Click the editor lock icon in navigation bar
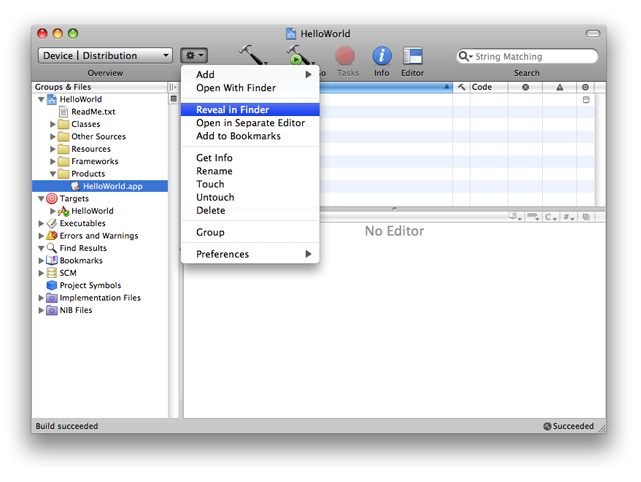Viewport: 641px width, 482px height. [x=586, y=217]
